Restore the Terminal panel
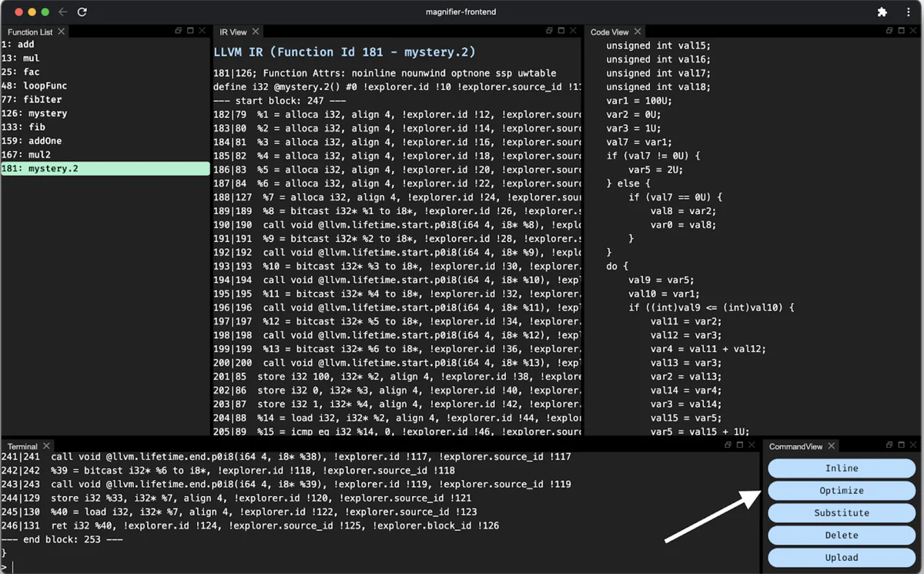 pos(728,445)
